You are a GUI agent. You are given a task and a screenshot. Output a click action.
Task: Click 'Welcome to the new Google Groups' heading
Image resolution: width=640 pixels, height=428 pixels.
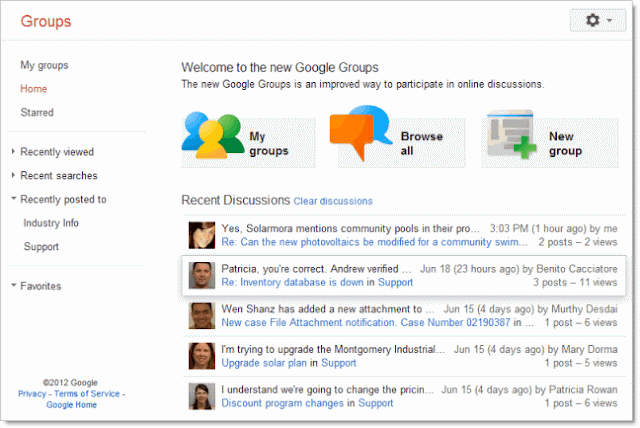coord(280,67)
